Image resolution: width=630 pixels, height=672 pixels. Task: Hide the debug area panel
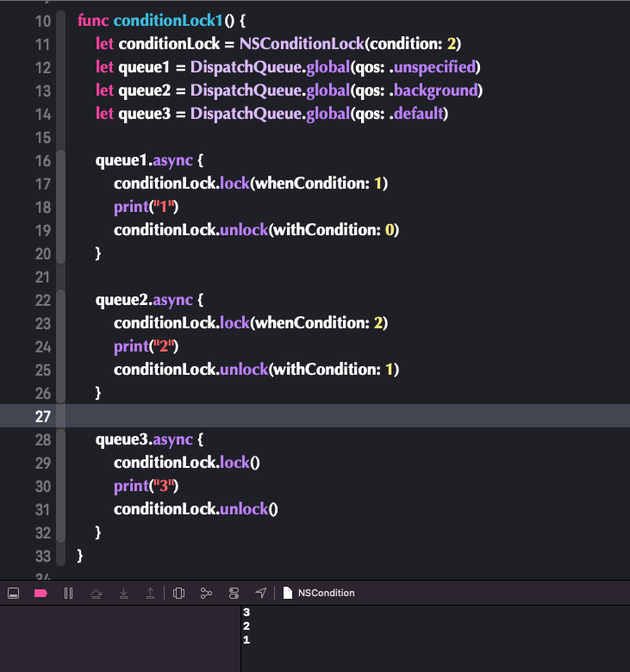click(x=13, y=593)
